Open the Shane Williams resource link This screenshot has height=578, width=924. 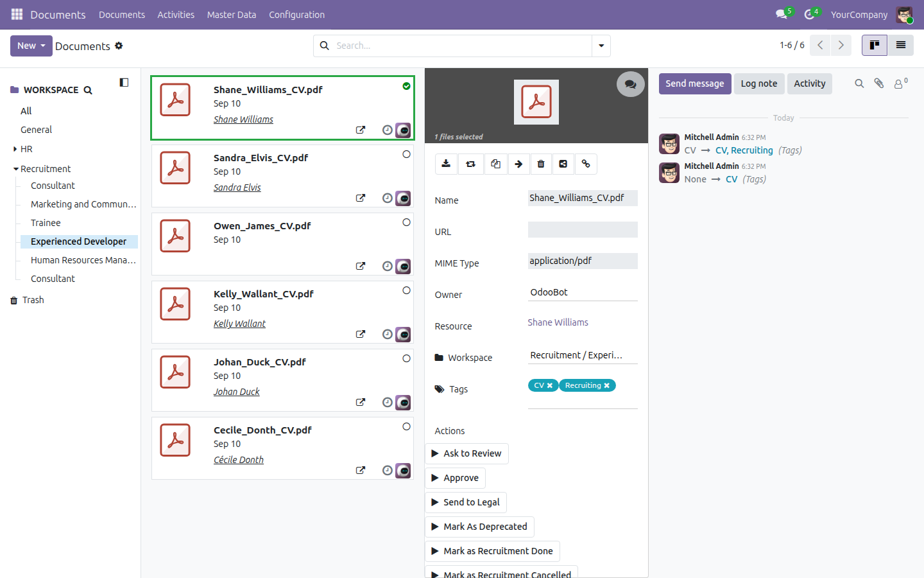pos(558,322)
